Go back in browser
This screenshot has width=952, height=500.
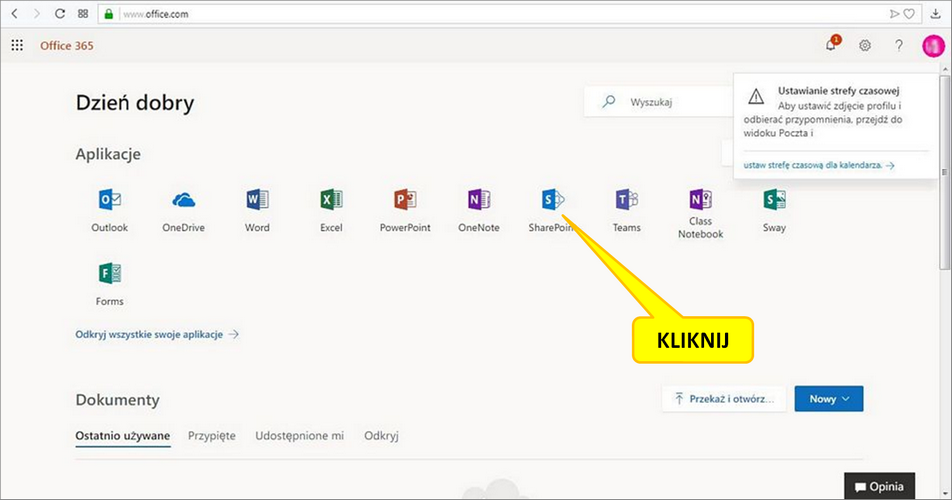[15, 13]
